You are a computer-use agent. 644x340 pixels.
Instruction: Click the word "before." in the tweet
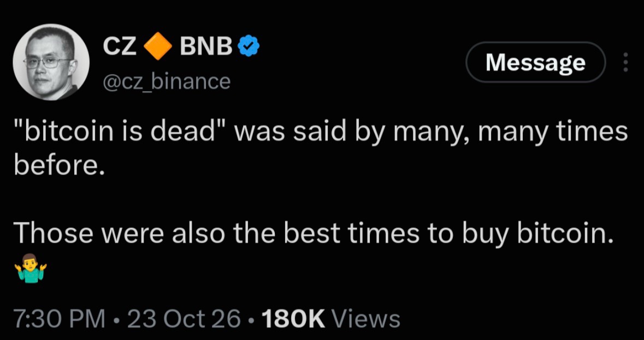(x=57, y=165)
